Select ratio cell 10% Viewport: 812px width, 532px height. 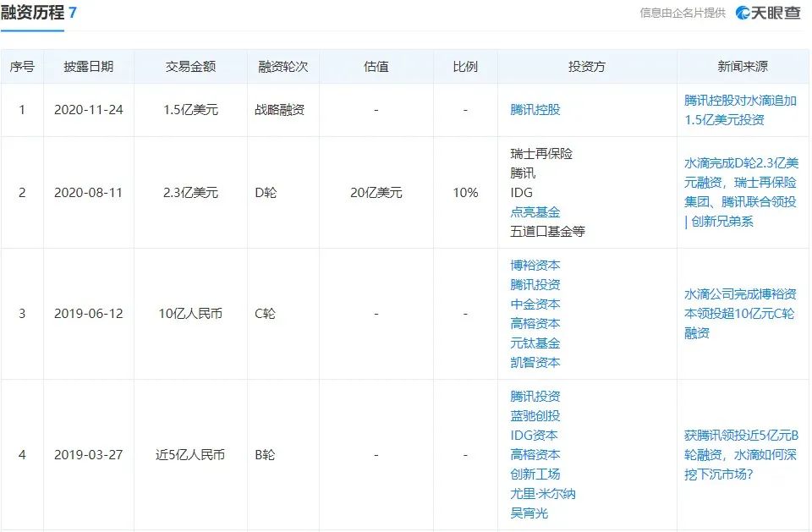(465, 193)
